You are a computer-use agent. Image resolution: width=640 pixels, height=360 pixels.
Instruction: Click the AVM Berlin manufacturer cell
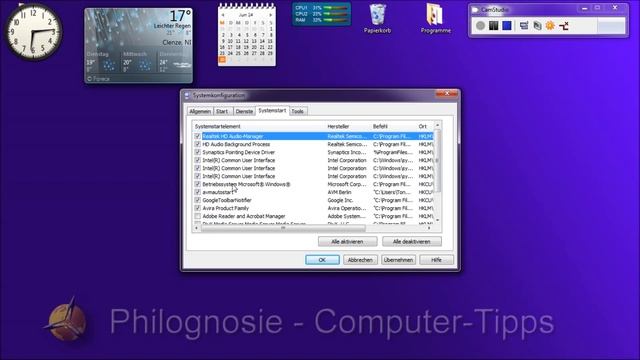pos(339,192)
